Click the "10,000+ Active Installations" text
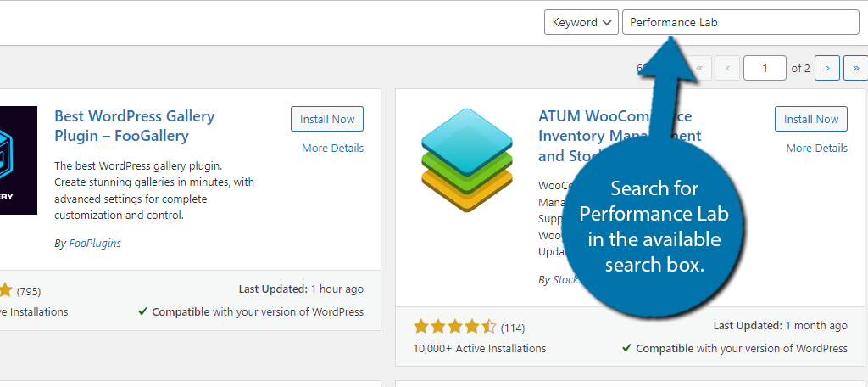 pyautogui.click(x=480, y=349)
